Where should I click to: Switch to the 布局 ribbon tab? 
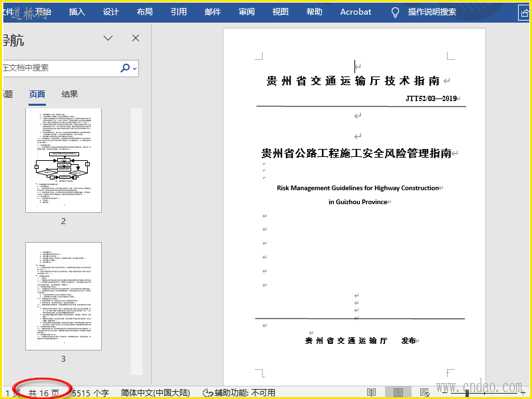145,12
